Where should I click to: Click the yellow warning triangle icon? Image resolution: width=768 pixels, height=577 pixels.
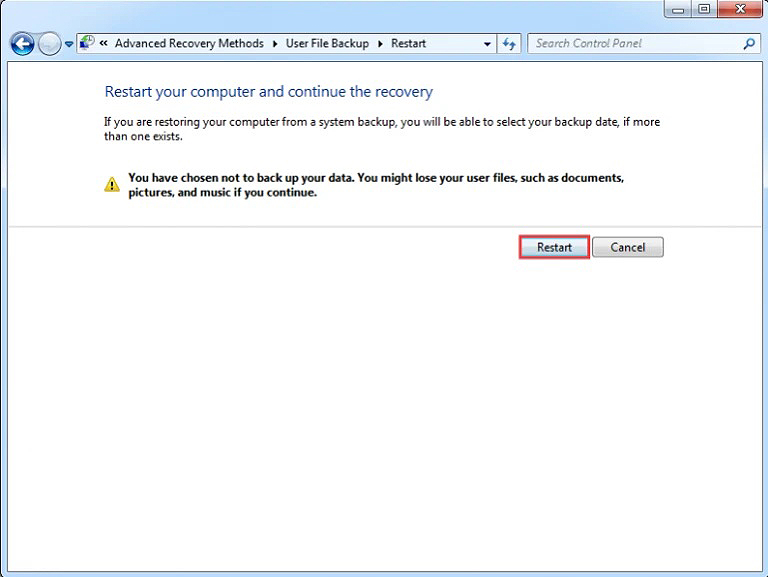point(112,185)
